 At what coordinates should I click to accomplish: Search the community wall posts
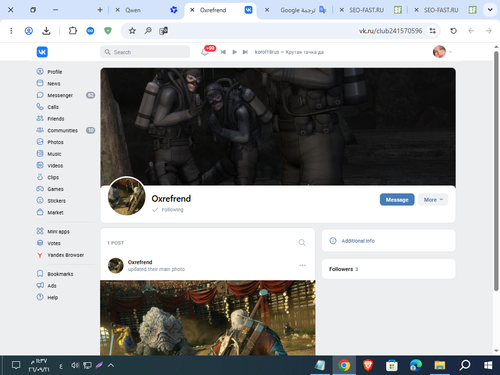[302, 243]
